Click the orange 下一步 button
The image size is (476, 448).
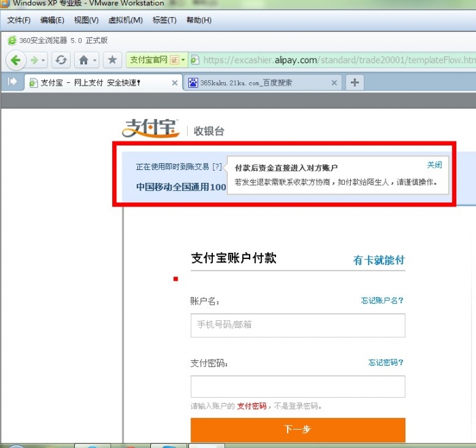298,430
